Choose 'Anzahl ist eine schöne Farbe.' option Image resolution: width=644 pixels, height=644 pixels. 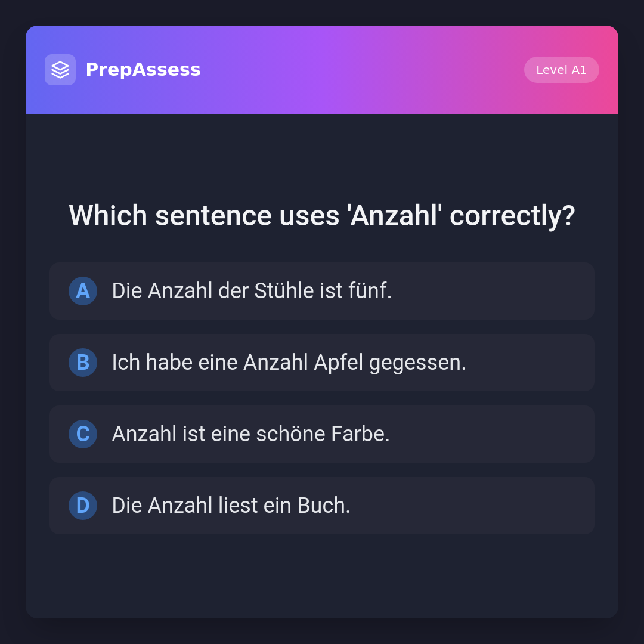(x=250, y=434)
